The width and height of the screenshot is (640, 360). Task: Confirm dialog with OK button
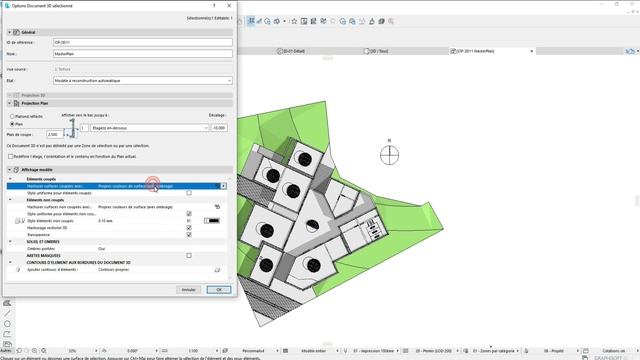click(x=219, y=290)
